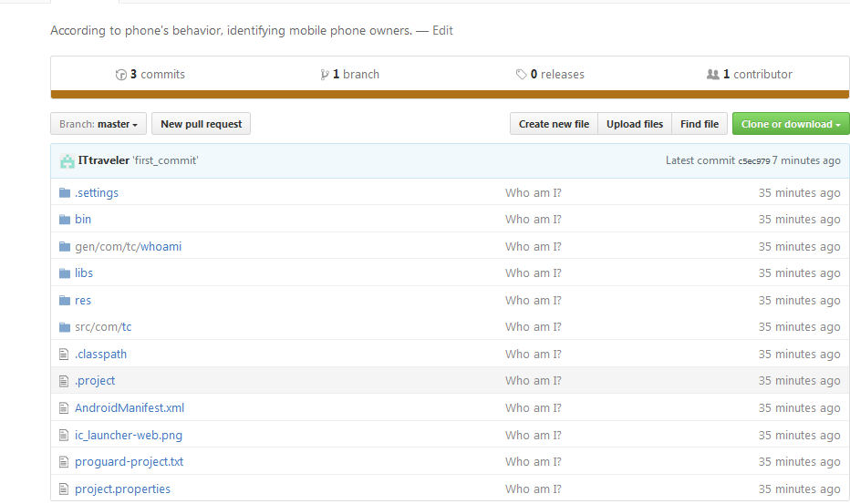Expand the Clone or download dropdown
The image size is (850, 504).
point(791,124)
